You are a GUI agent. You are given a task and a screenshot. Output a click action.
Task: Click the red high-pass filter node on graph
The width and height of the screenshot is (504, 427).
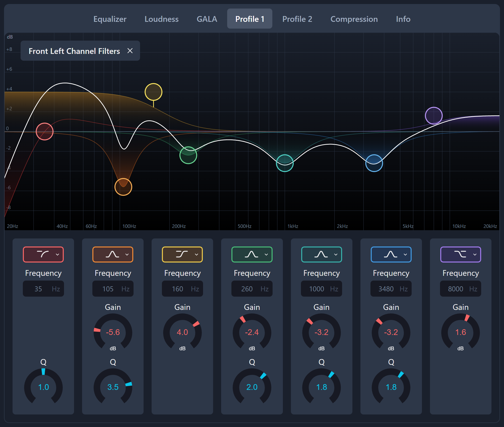click(x=44, y=131)
